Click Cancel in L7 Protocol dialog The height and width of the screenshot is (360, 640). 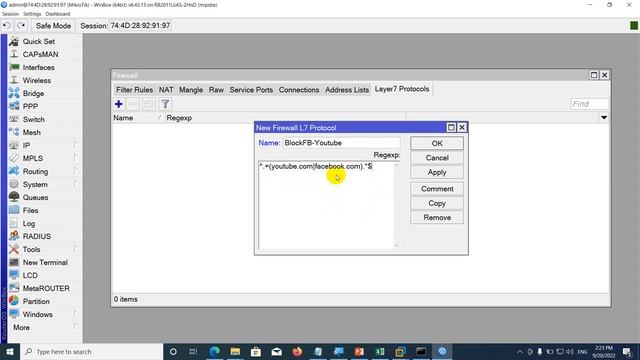tap(437, 158)
